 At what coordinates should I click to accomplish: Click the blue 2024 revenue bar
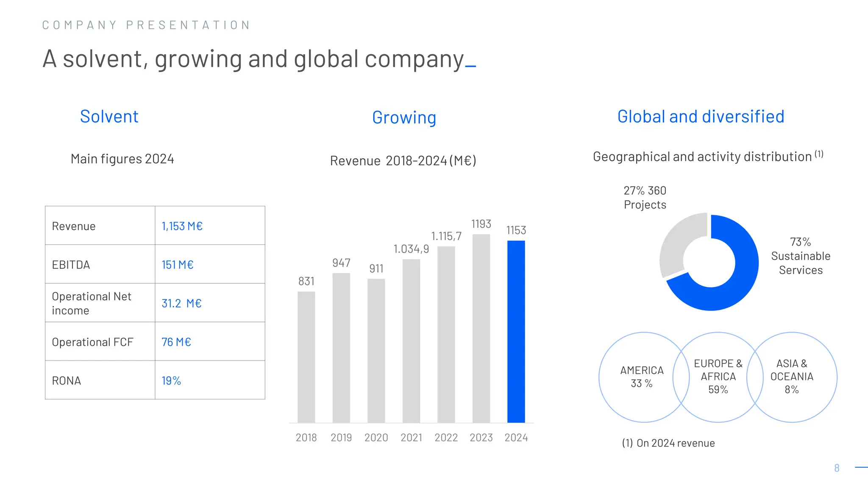coord(516,331)
